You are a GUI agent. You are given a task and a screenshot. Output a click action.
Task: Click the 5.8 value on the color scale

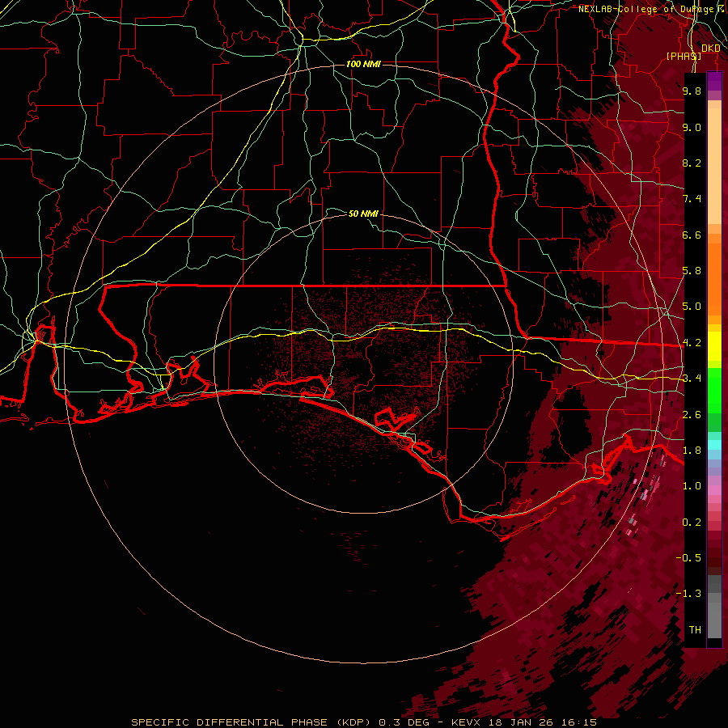click(692, 271)
